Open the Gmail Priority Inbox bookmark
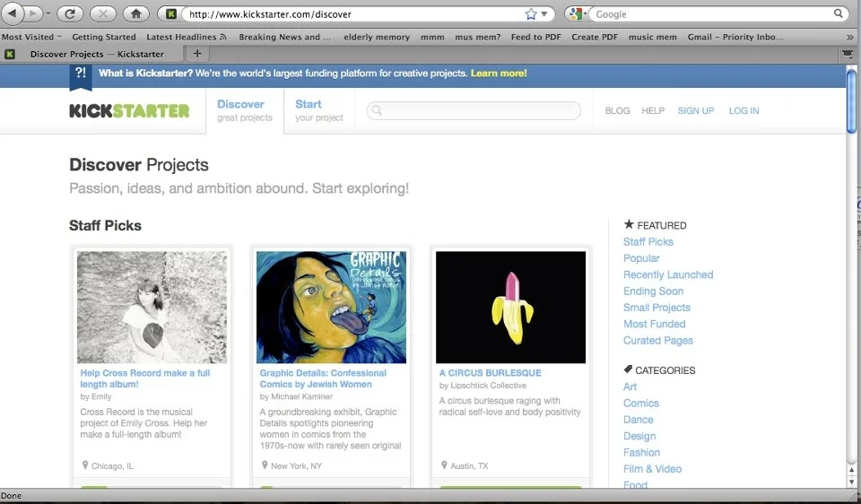The width and height of the screenshot is (861, 504). coord(735,37)
